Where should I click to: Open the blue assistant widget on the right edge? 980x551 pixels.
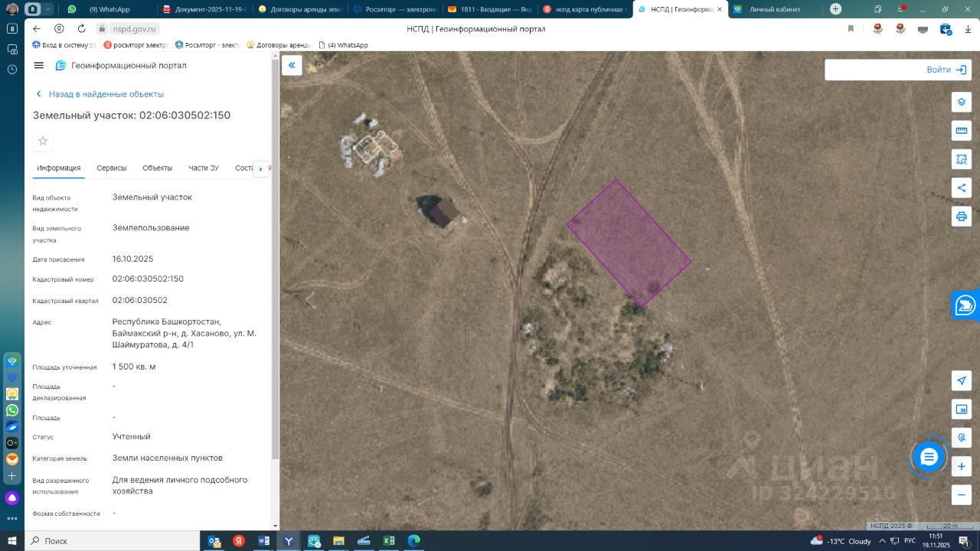966,305
